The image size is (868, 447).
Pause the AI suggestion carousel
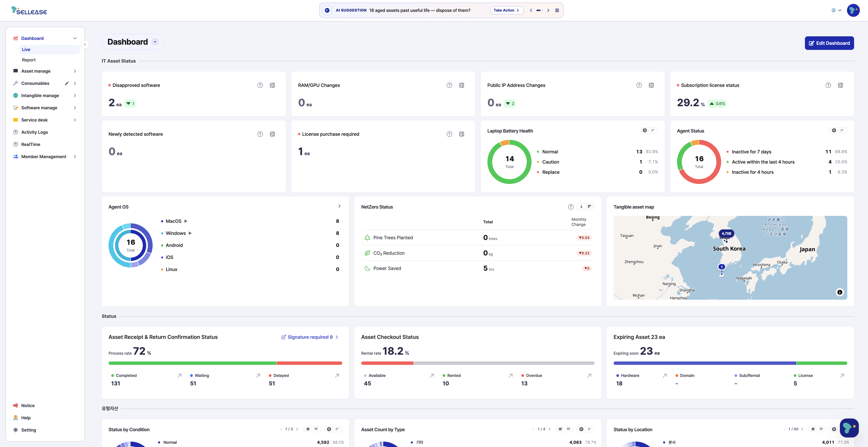pyautogui.click(x=557, y=11)
